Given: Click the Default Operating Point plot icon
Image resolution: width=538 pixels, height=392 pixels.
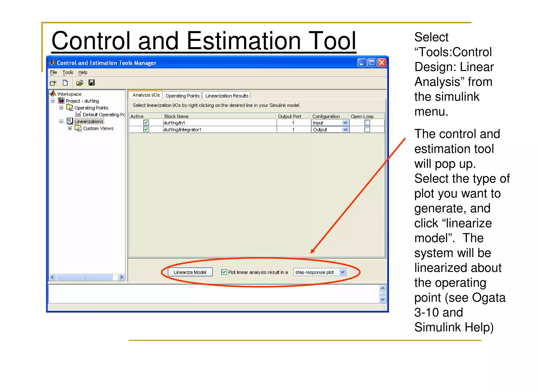Looking at the screenshot, I should point(78,114).
